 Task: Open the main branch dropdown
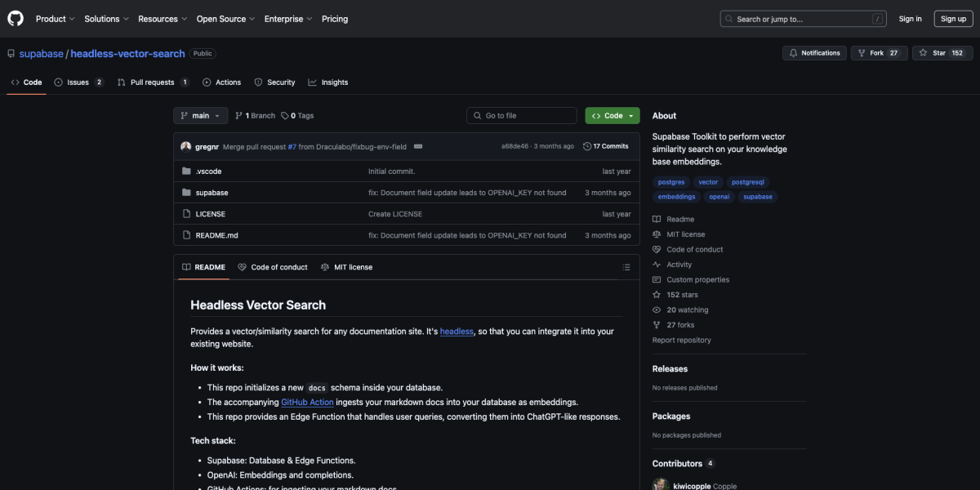point(200,116)
